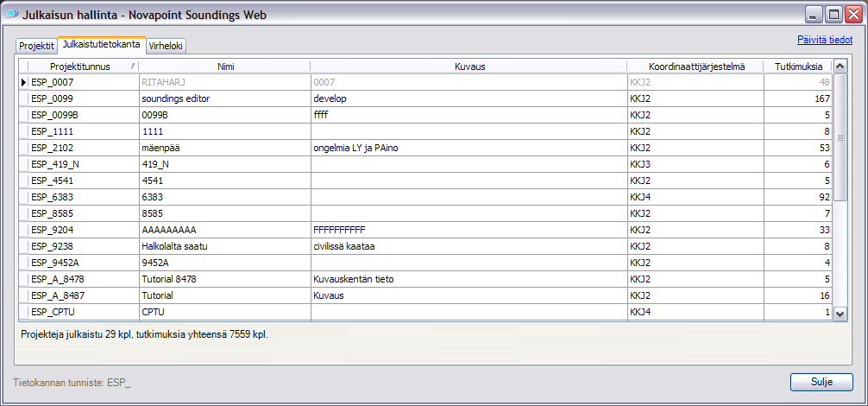Switch to the Projektit tab
The width and height of the screenshot is (868, 406).
click(36, 46)
